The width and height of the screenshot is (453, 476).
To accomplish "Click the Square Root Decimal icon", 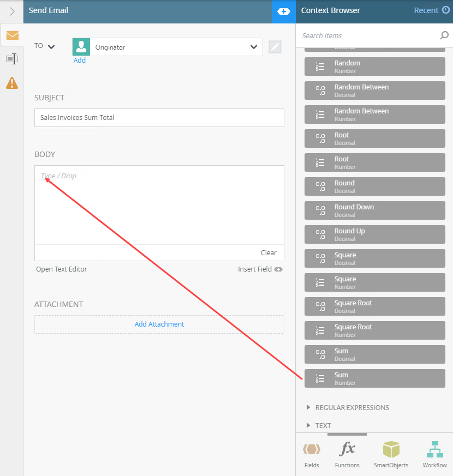I will pos(320,306).
